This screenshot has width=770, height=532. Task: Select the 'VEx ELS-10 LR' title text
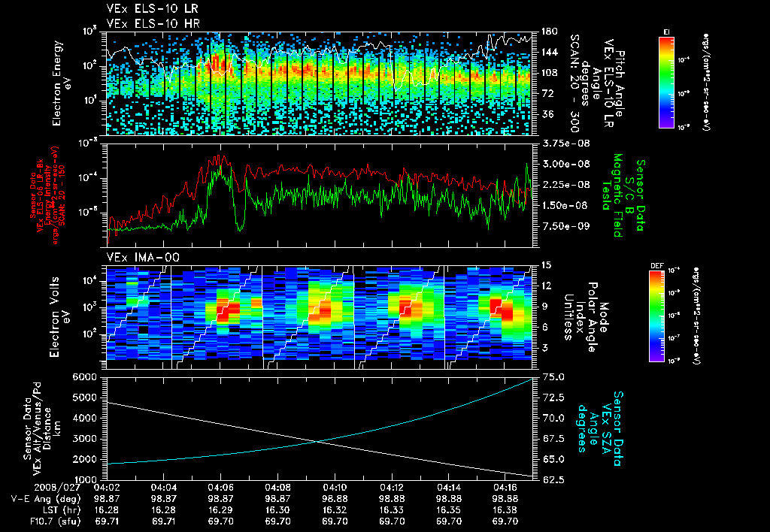(152, 9)
